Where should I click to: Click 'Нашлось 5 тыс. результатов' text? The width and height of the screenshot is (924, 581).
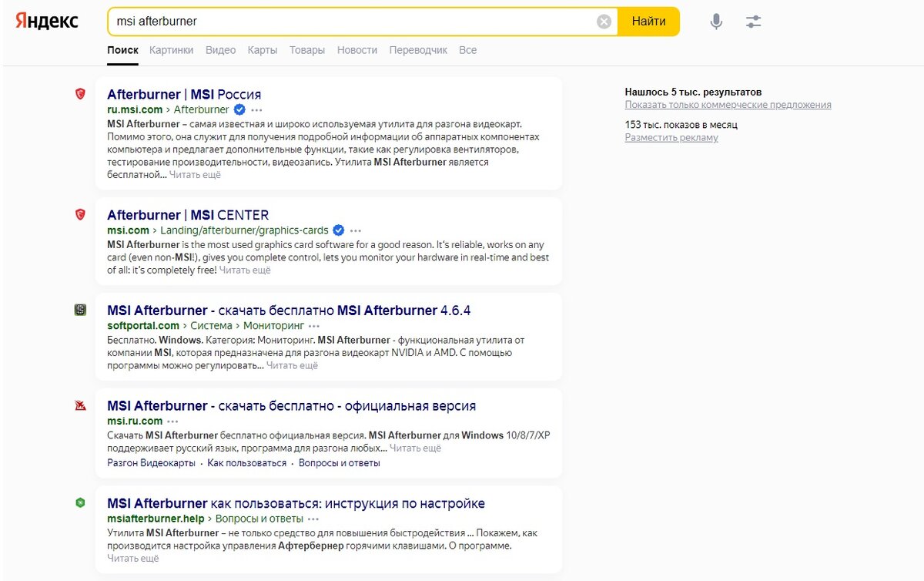[693, 92]
